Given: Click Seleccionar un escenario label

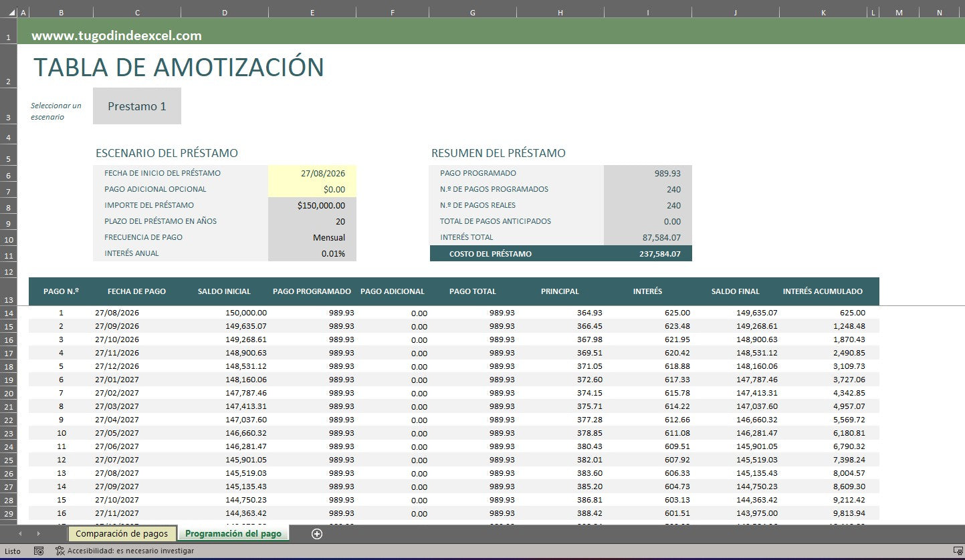Looking at the screenshot, I should tap(56, 111).
